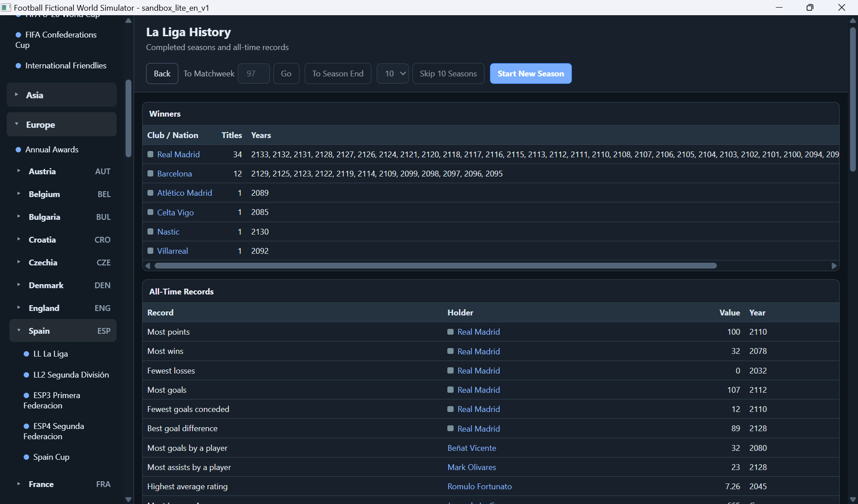Click the scroll-right arrow of Winners table
The image size is (858, 504).
pyautogui.click(x=834, y=266)
